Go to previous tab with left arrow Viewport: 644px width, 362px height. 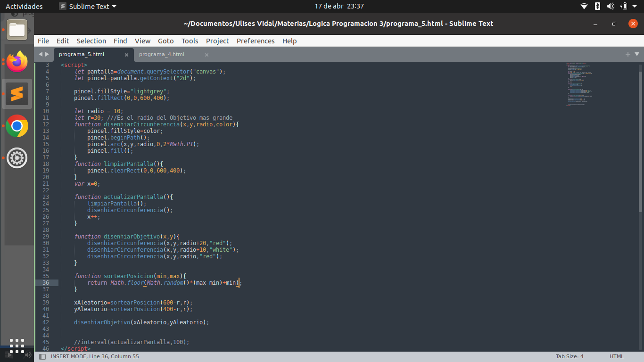point(41,54)
